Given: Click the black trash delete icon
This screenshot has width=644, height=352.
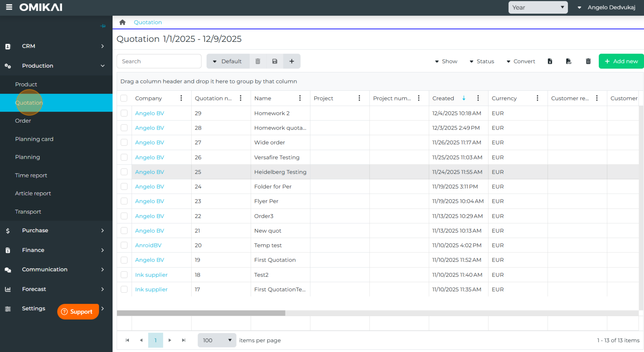Looking at the screenshot, I should (588, 61).
